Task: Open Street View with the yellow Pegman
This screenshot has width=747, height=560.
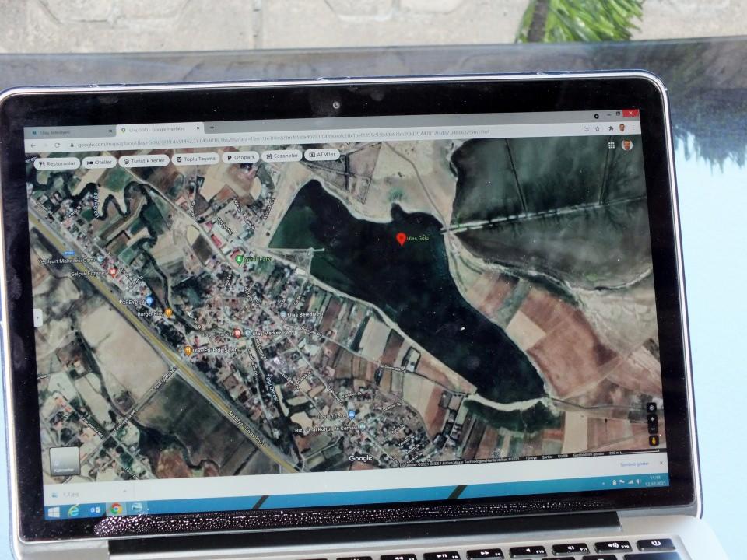Action: 652,440
